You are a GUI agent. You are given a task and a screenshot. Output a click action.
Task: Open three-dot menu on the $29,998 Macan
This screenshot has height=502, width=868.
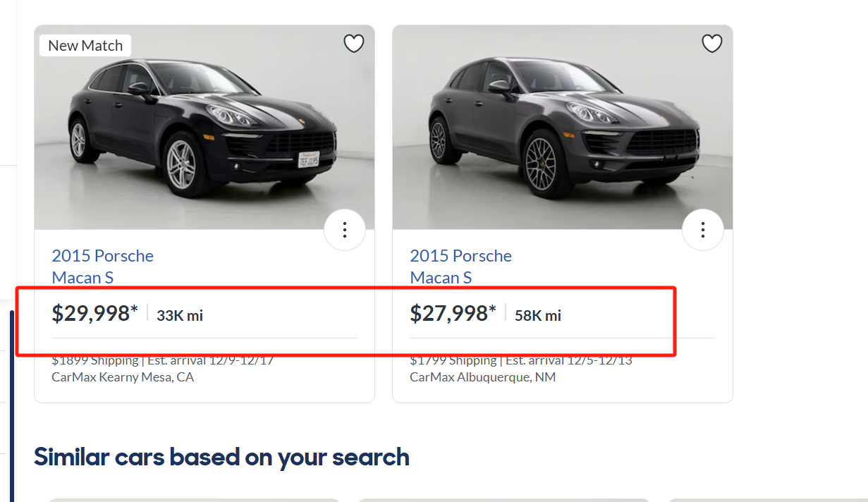pyautogui.click(x=345, y=230)
